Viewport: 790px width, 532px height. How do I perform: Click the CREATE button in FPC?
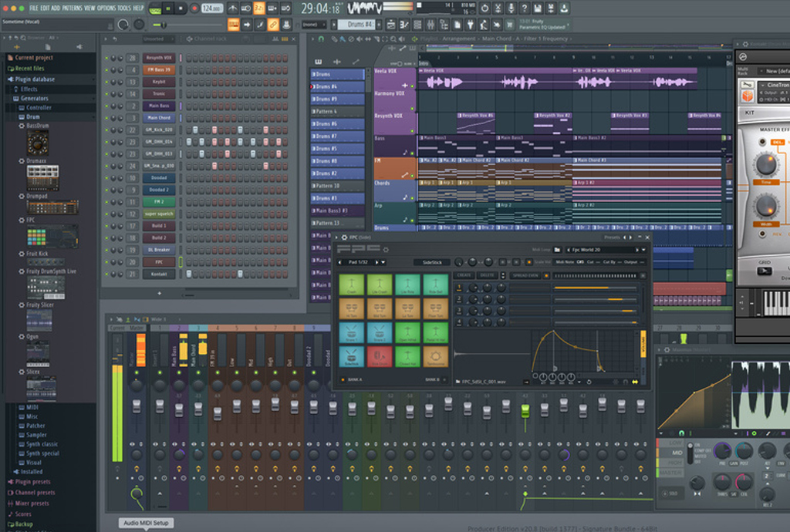pos(464,275)
